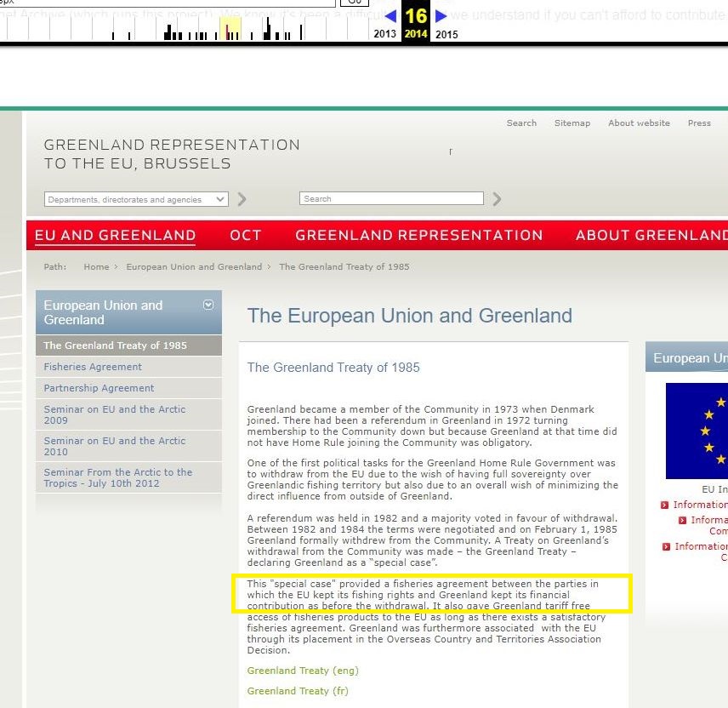
Task: Open the Partnership Agreement sidebar page
Action: tap(99, 388)
